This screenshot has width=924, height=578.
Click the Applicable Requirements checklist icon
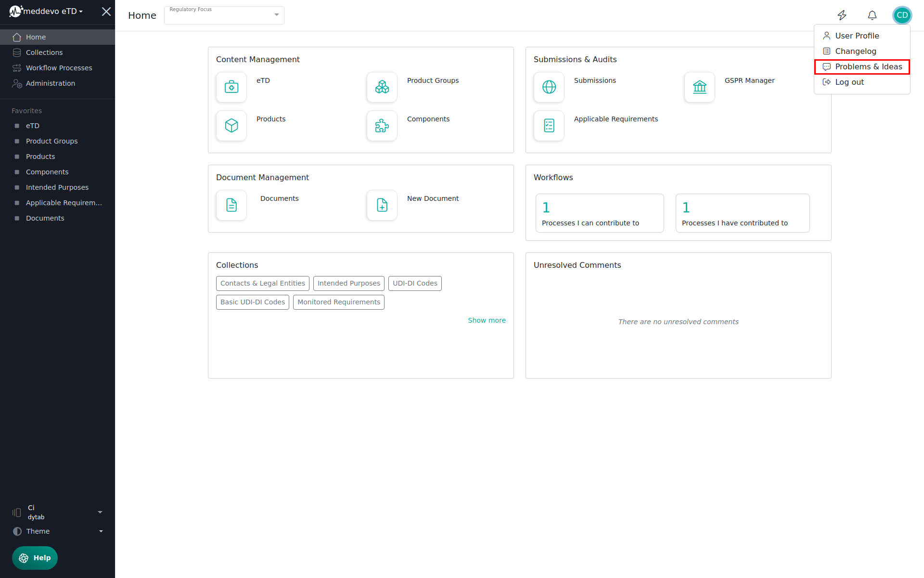coord(549,126)
